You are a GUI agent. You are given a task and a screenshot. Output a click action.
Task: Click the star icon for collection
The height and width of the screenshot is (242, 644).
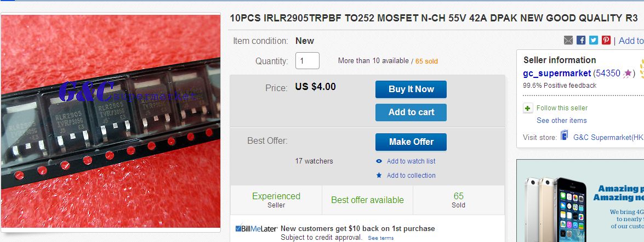pos(379,176)
